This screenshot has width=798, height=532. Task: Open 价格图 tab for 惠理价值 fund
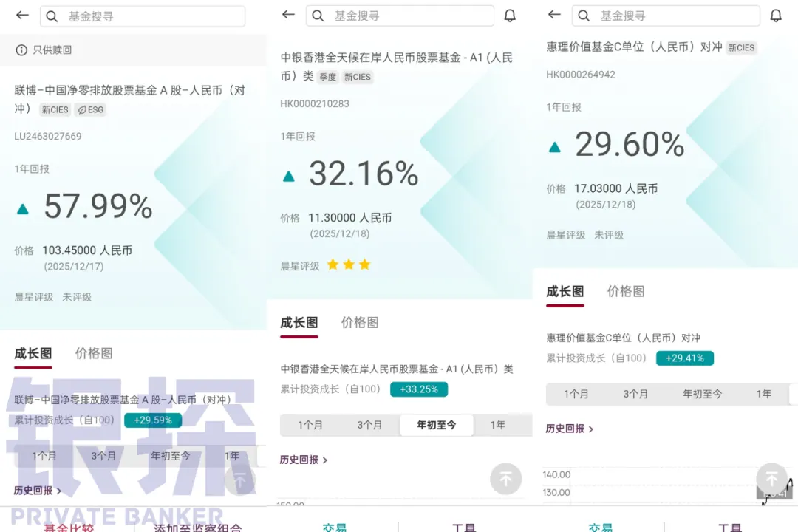[x=626, y=291]
